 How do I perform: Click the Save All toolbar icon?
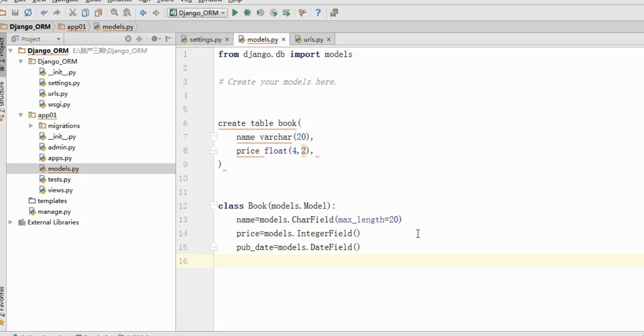15,13
